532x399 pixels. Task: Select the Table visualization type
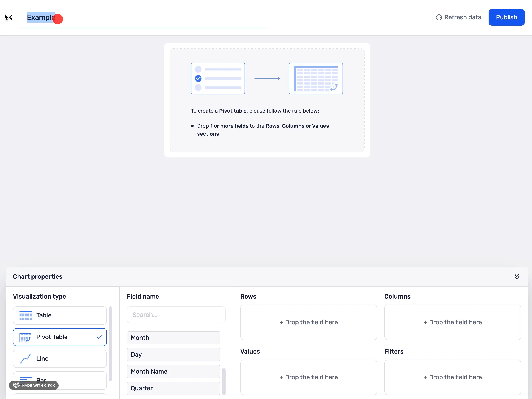point(59,315)
